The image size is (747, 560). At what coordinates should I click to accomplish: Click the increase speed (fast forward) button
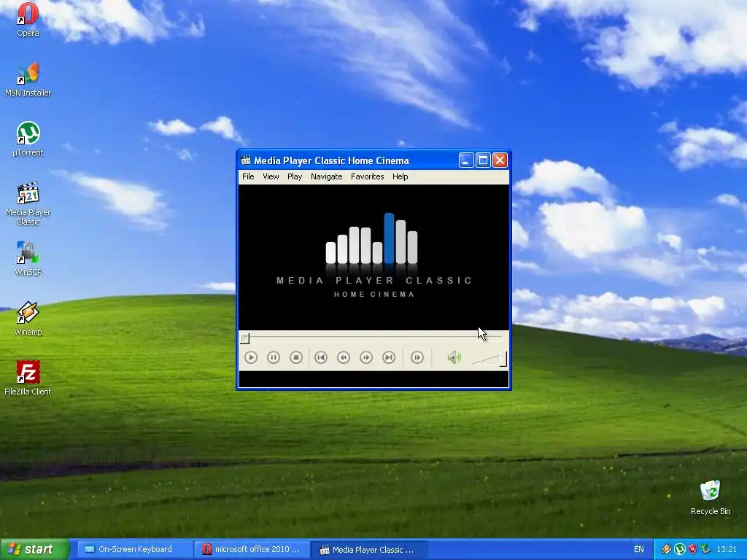click(x=366, y=357)
